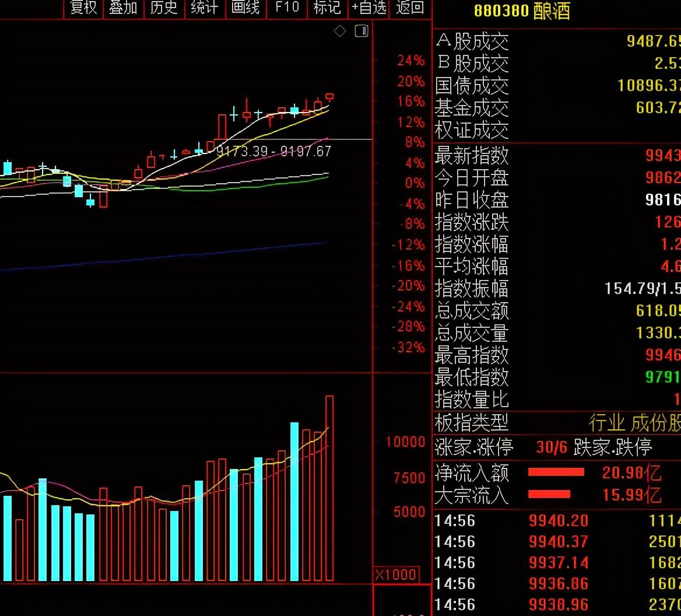Screen dimensions: 681x616
Task: Click the 返回 back button
Action: (410, 8)
